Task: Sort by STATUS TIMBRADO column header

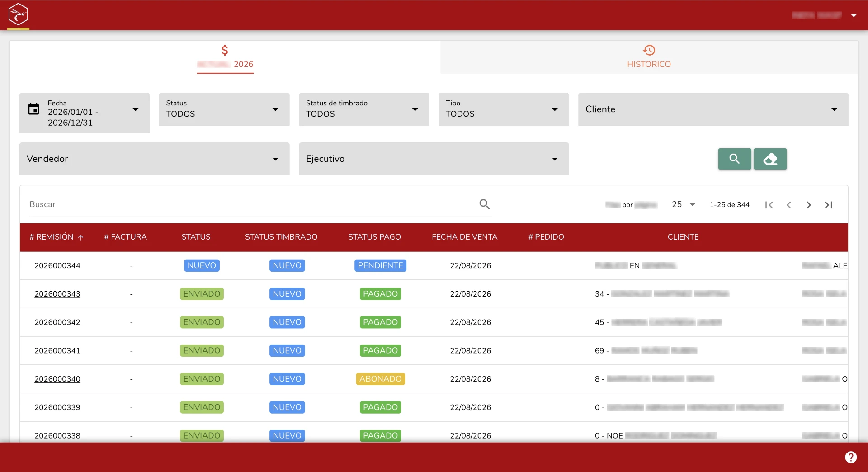Action: pos(281,237)
